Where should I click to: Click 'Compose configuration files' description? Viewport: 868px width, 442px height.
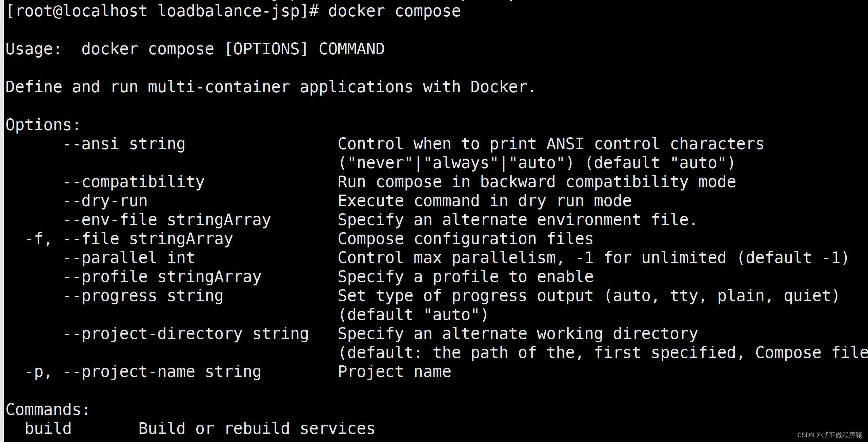[x=466, y=239]
